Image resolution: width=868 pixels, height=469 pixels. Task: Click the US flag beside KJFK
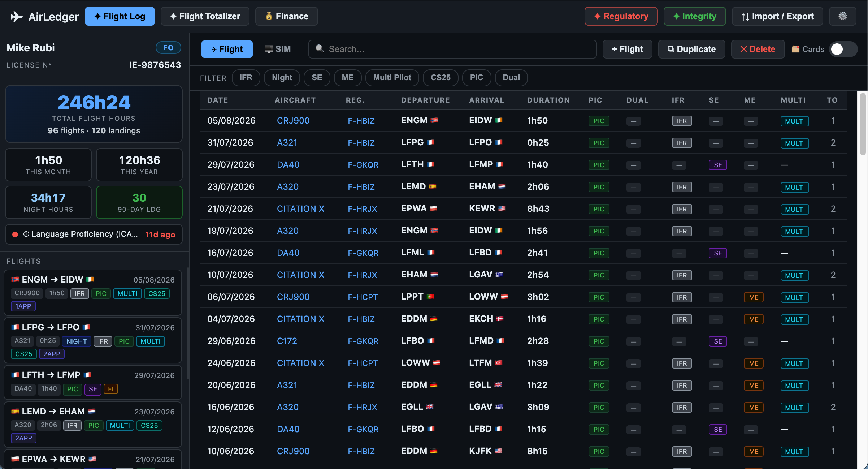[498, 451]
